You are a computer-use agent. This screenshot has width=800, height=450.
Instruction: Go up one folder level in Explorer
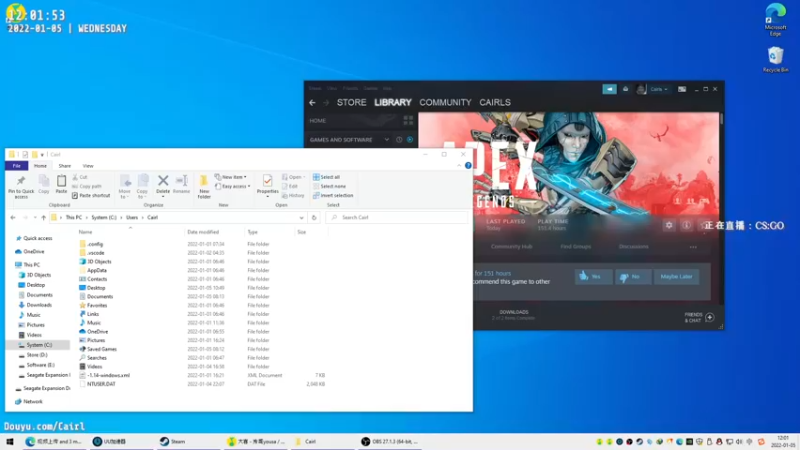coord(43,217)
